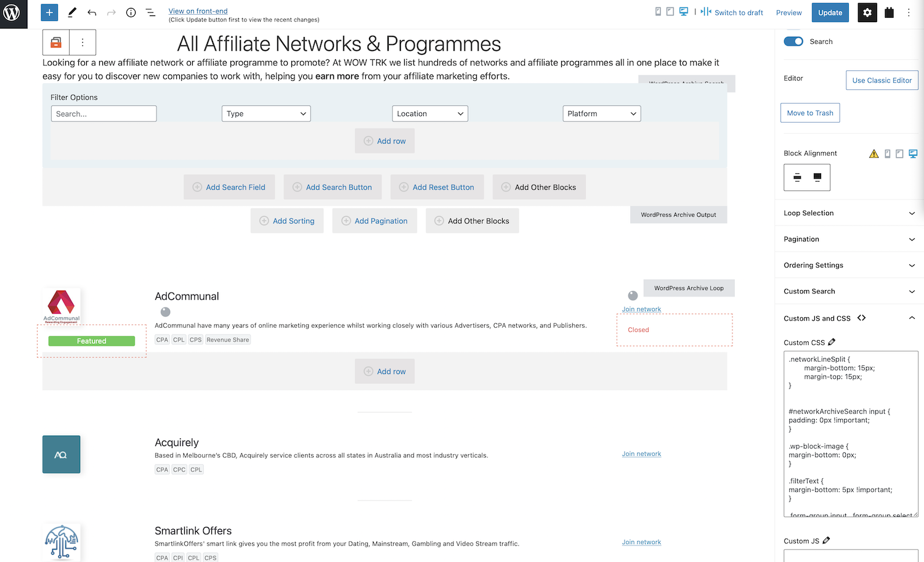Screen dimensions: 924x562
Task: Select desktop breakpoint for Block Alignment
Action: pyautogui.click(x=913, y=153)
